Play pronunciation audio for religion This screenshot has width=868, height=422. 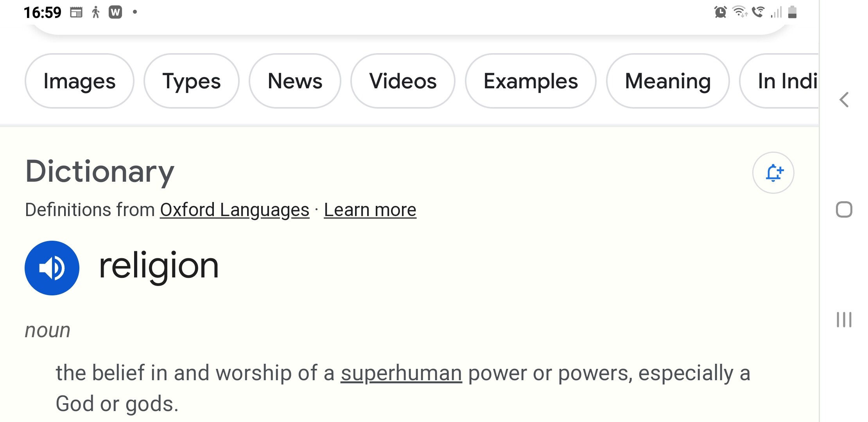click(x=52, y=268)
